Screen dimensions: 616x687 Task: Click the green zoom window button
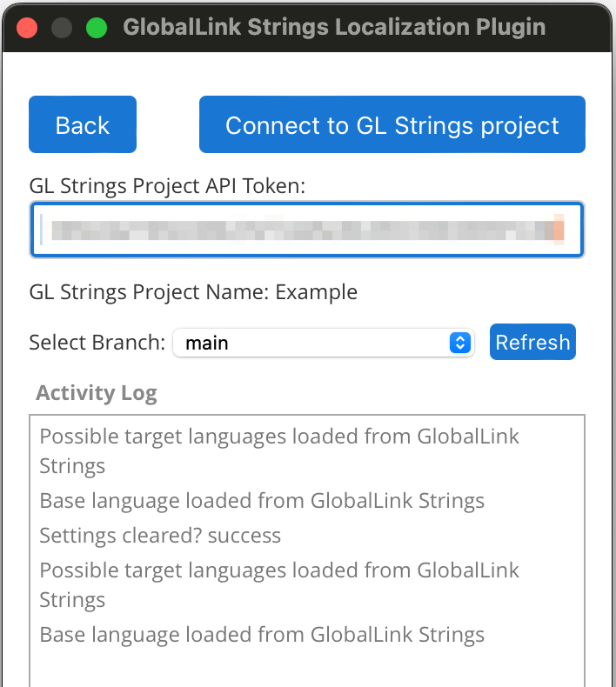coord(97,28)
